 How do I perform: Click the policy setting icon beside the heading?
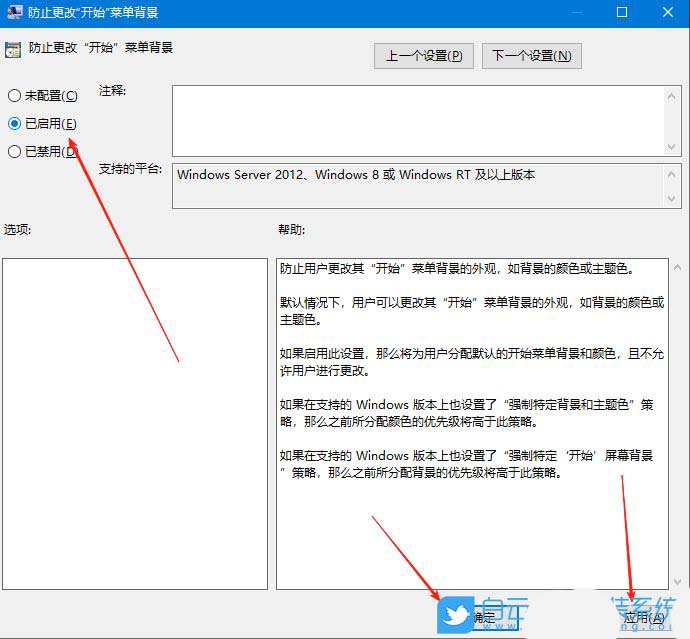coord(12,49)
